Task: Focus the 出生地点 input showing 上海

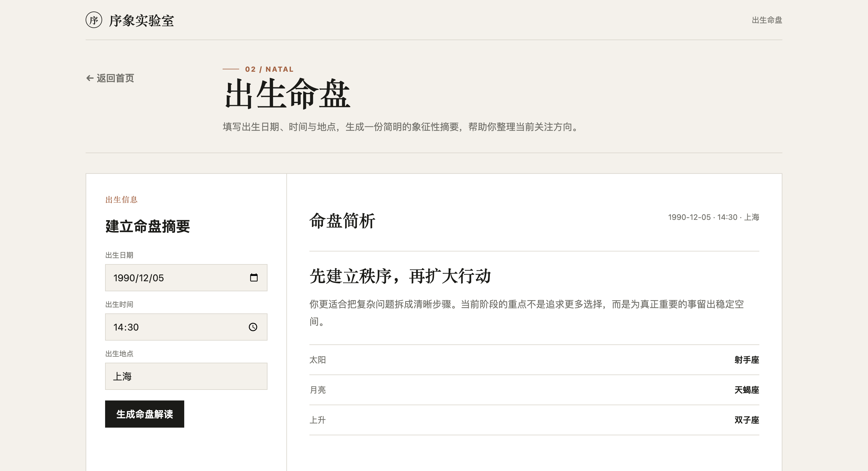Action: point(186,376)
